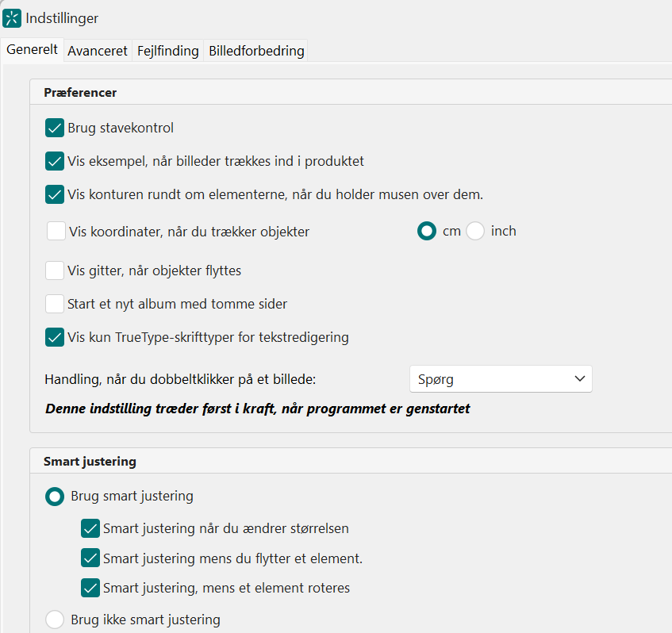
Task: Uncheck Smart justering mens du flytter et element
Action: point(90,558)
